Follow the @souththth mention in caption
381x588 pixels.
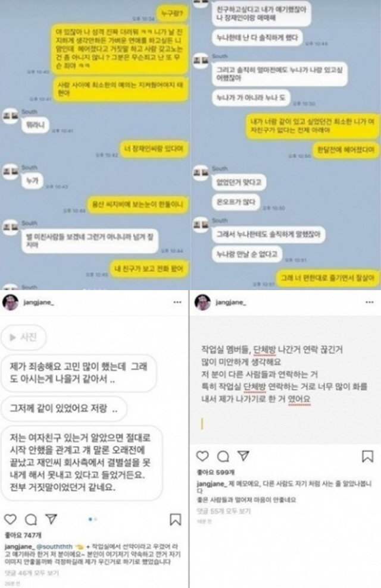54,547
